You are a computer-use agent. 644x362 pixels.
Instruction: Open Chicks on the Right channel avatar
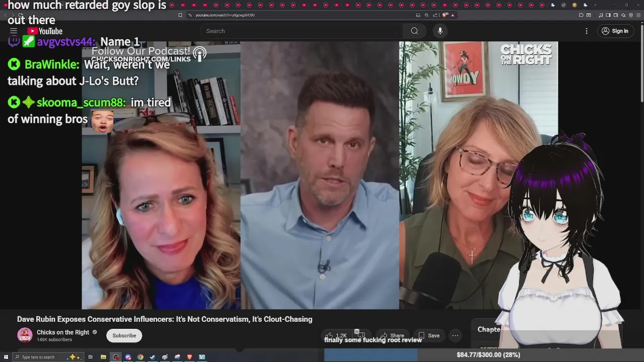[x=25, y=335]
